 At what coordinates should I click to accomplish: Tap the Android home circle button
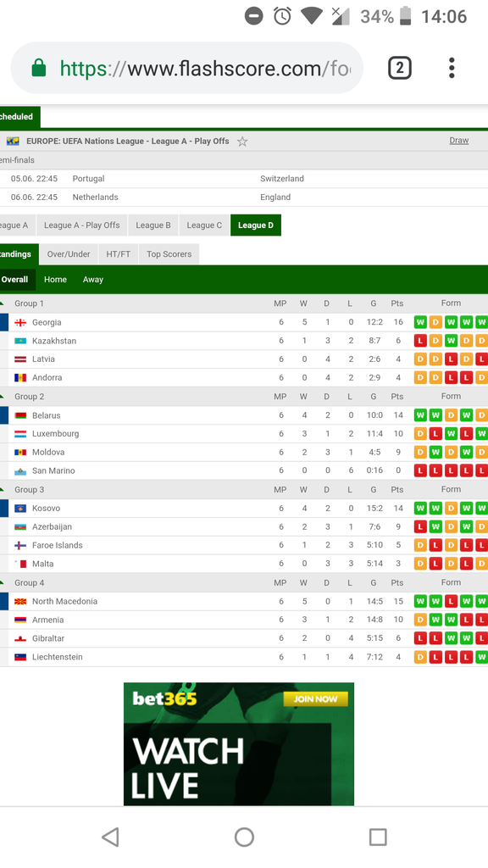coord(244,837)
